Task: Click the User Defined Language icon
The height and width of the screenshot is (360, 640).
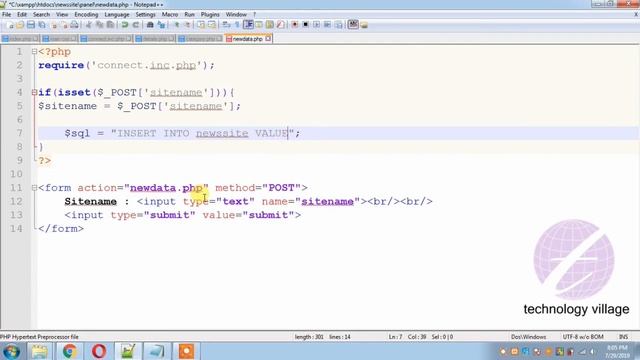Action: (x=259, y=25)
